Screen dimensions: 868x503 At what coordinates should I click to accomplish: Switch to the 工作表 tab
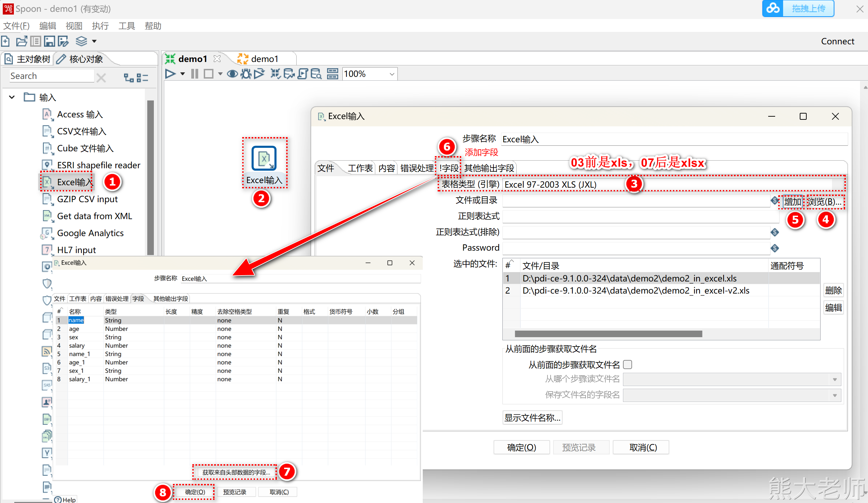coord(360,168)
